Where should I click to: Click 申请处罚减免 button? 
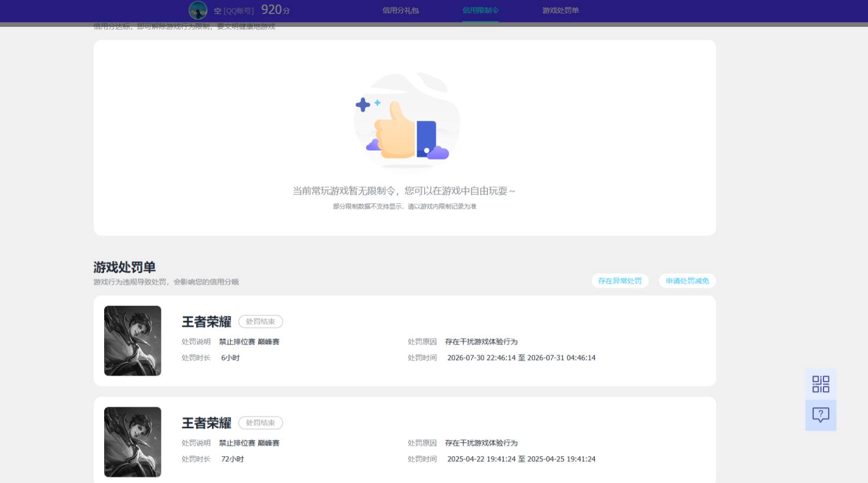pyautogui.click(x=687, y=281)
